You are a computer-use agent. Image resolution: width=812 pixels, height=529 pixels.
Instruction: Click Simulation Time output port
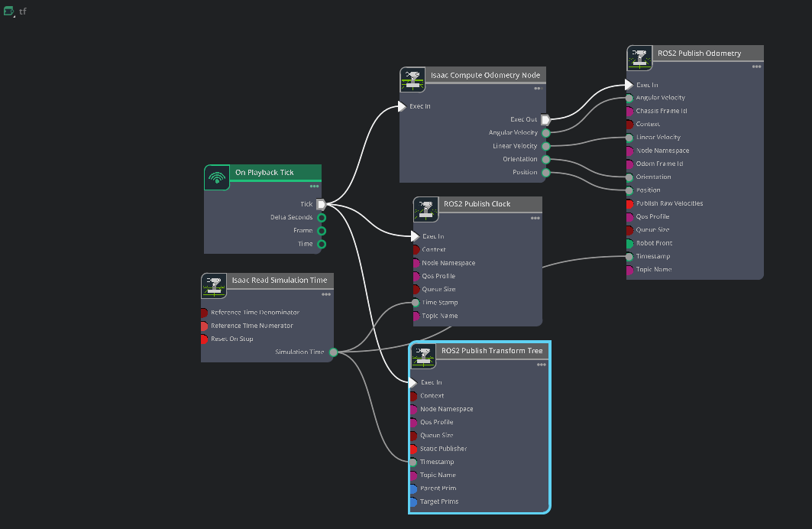point(334,352)
